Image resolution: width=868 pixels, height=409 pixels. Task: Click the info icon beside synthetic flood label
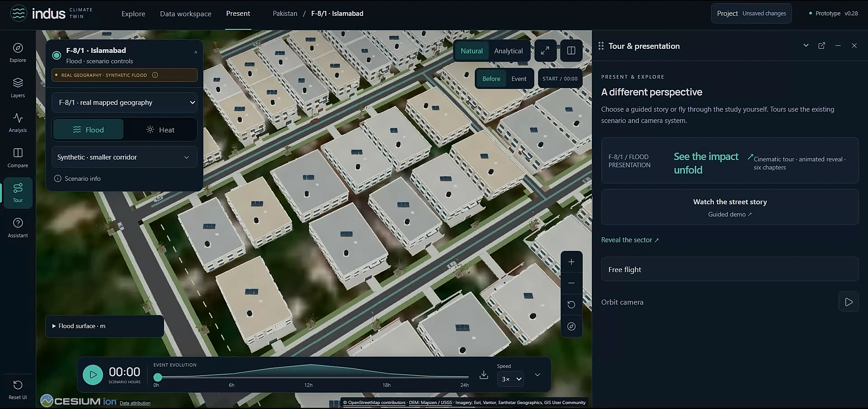click(x=155, y=75)
